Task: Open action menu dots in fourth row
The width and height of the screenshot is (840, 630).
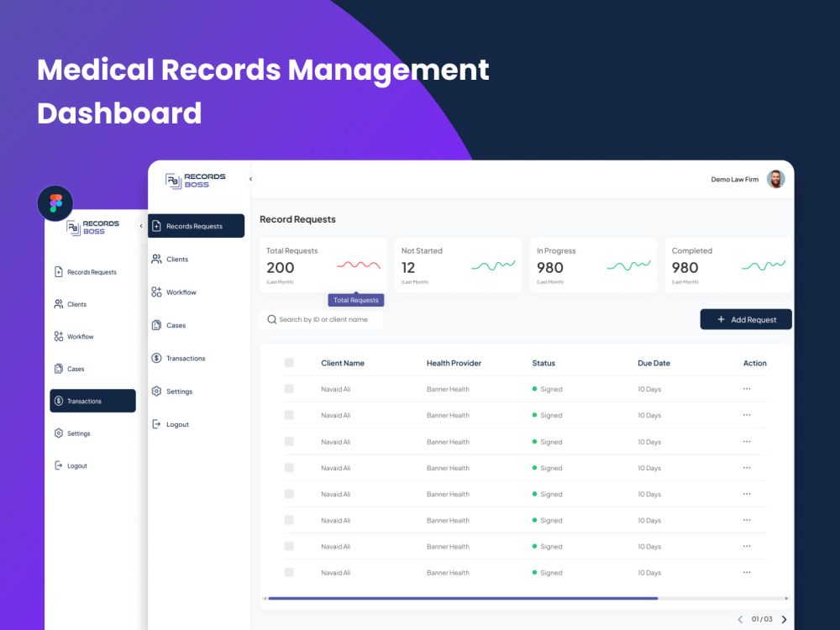Action: (747, 468)
